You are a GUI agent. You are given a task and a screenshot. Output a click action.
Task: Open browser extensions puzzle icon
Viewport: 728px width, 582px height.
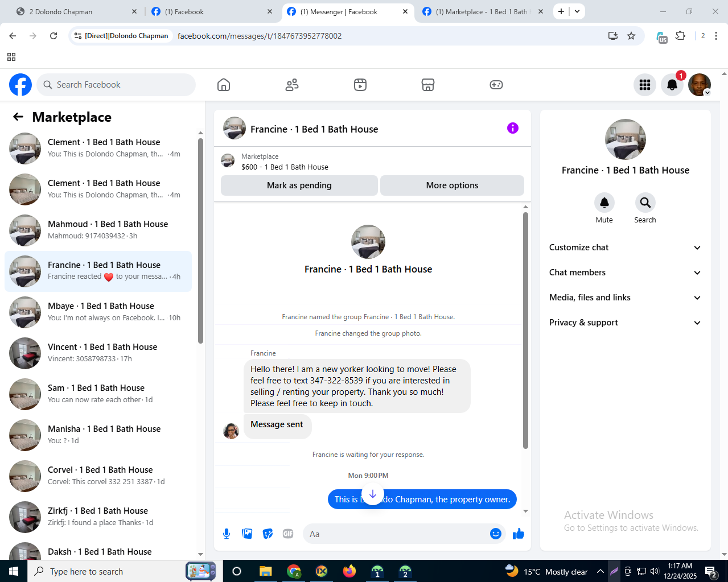(x=680, y=36)
